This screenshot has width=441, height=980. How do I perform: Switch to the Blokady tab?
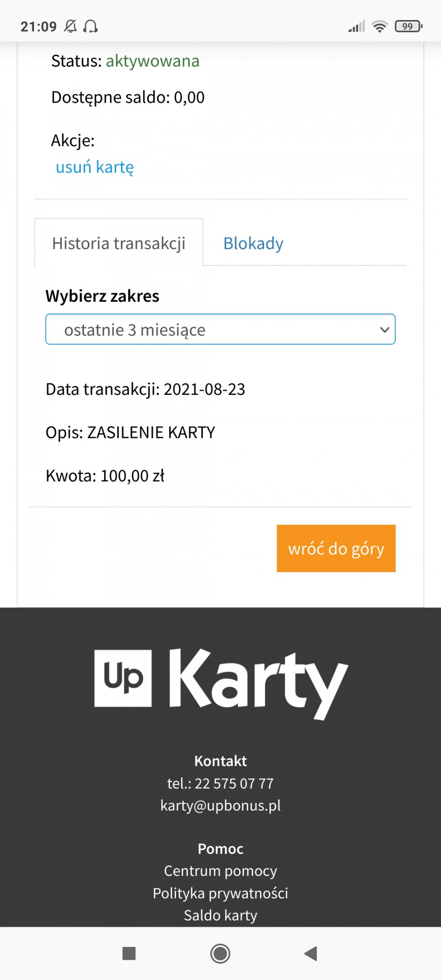(x=253, y=243)
